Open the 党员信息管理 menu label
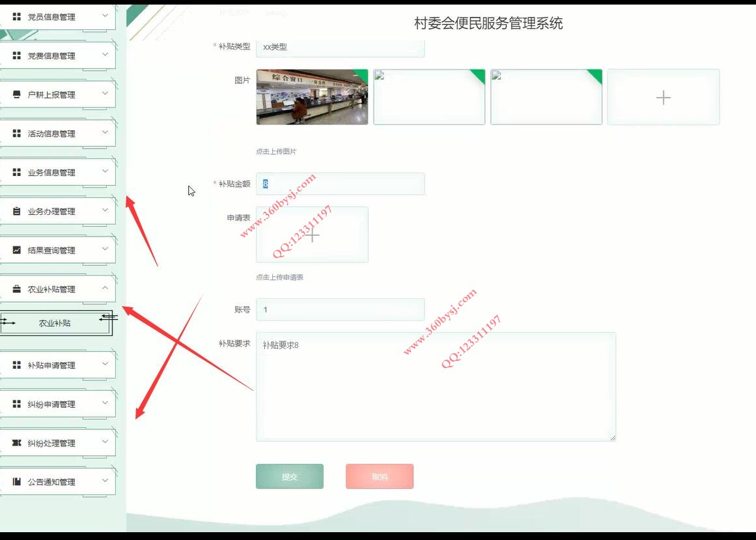Image resolution: width=756 pixels, height=540 pixels. tap(51, 18)
